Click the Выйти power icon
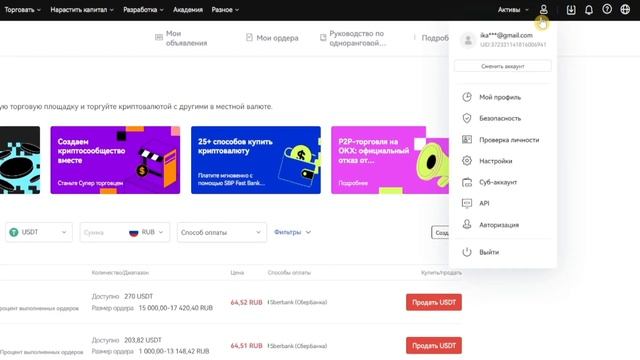 [x=467, y=252]
